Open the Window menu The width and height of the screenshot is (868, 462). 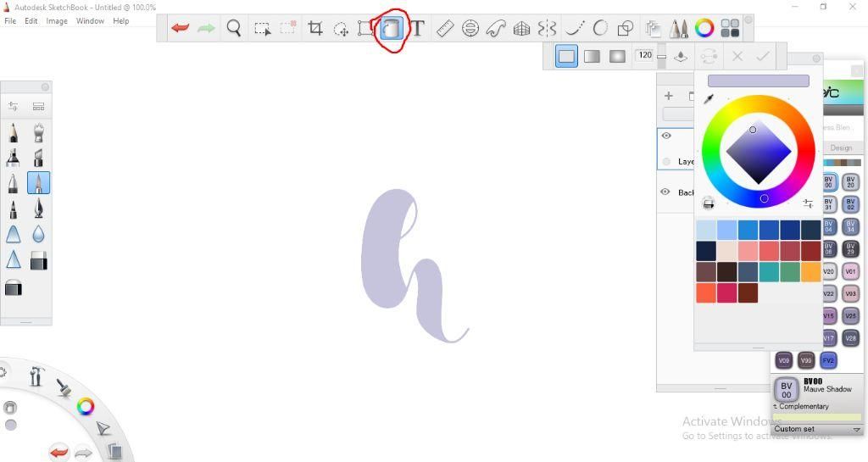coord(90,21)
